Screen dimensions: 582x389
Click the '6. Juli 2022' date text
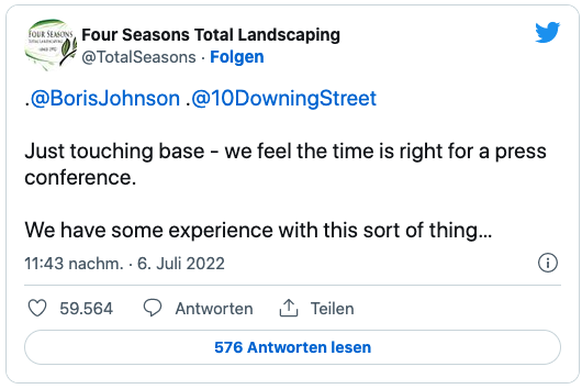pyautogui.click(x=181, y=264)
